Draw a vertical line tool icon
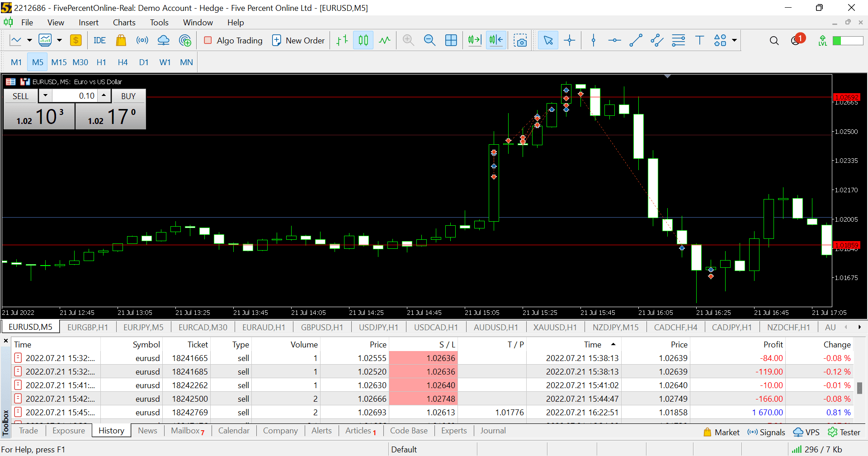This screenshot has height=456, width=868. pyautogui.click(x=594, y=40)
